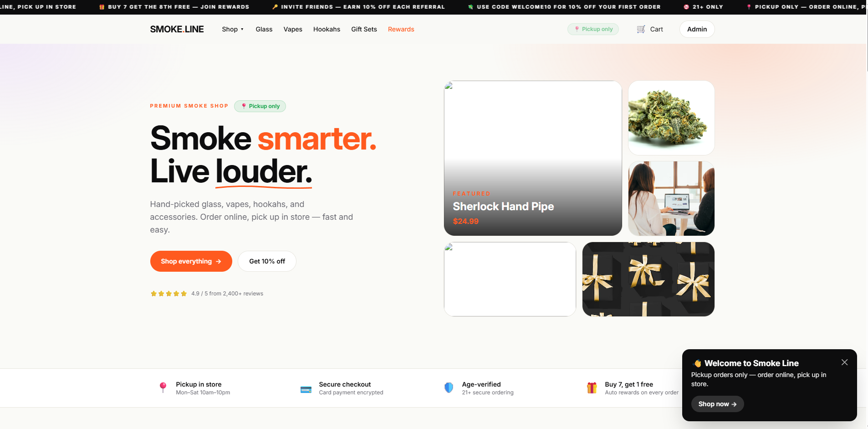Go to the Rewards page
Viewport: 868px width, 429px height.
401,29
